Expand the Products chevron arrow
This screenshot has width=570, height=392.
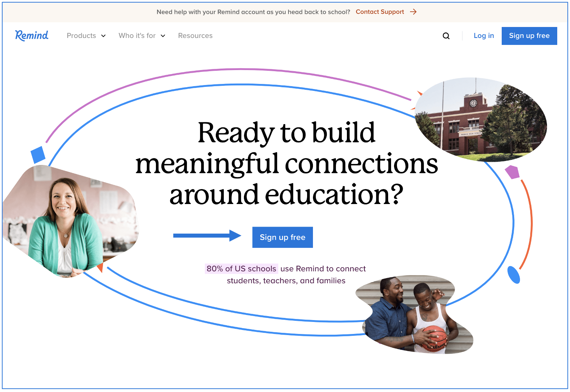[103, 36]
